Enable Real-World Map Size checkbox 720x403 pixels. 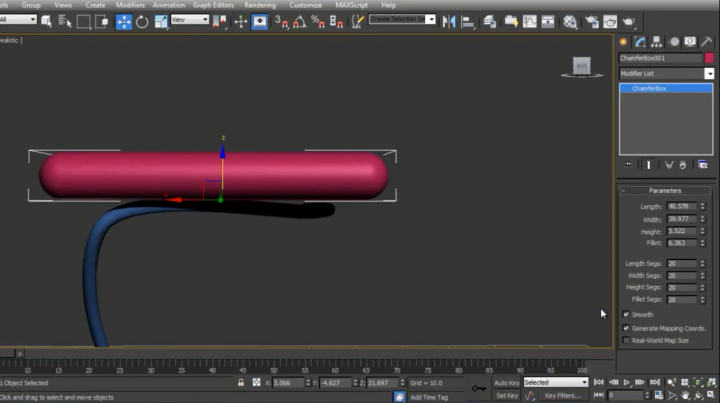point(626,340)
